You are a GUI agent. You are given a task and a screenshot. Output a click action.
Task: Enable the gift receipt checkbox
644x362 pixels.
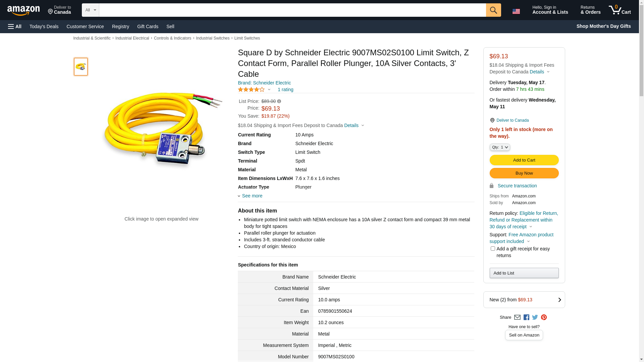[x=493, y=249]
